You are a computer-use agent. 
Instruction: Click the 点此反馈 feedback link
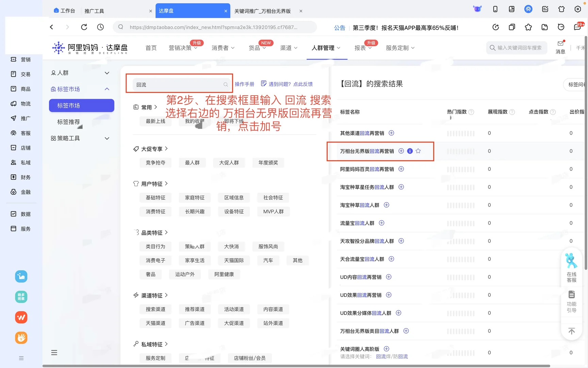(303, 84)
